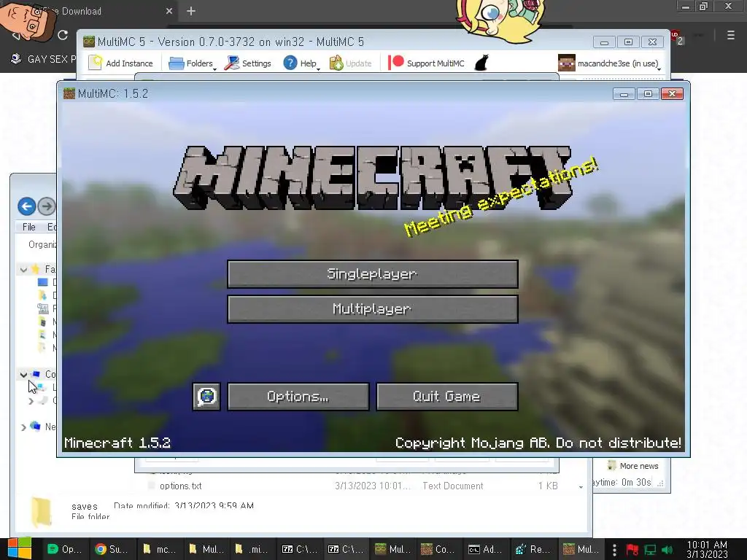Switch to the first 7-Zip taskbar item
This screenshot has width=747, height=560.
click(x=299, y=549)
